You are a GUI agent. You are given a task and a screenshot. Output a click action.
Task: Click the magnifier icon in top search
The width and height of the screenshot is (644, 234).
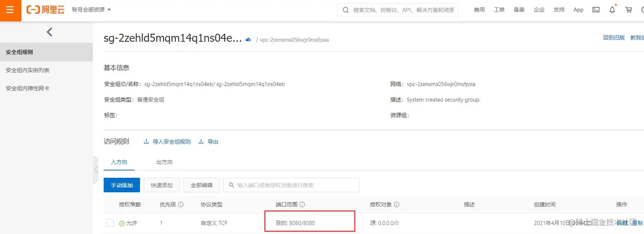pos(346,10)
